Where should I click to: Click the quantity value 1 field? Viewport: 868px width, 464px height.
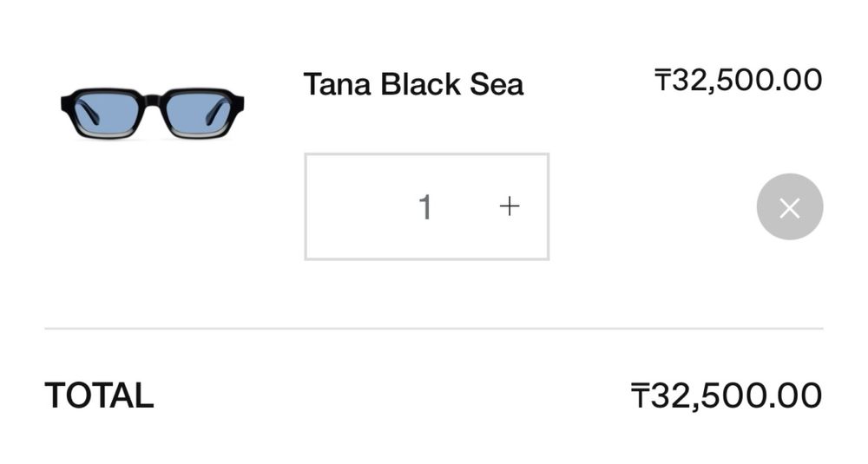pyautogui.click(x=424, y=207)
